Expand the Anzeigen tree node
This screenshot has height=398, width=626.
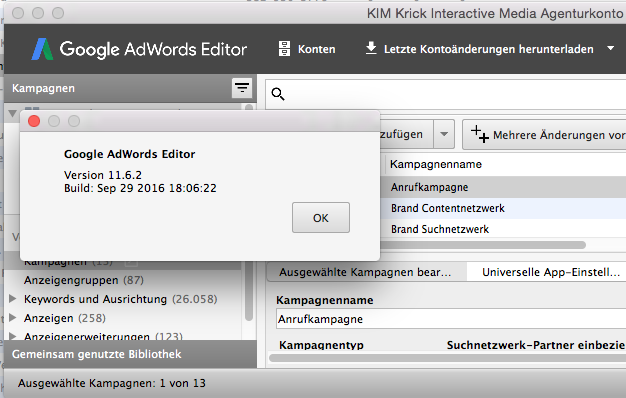[13, 317]
